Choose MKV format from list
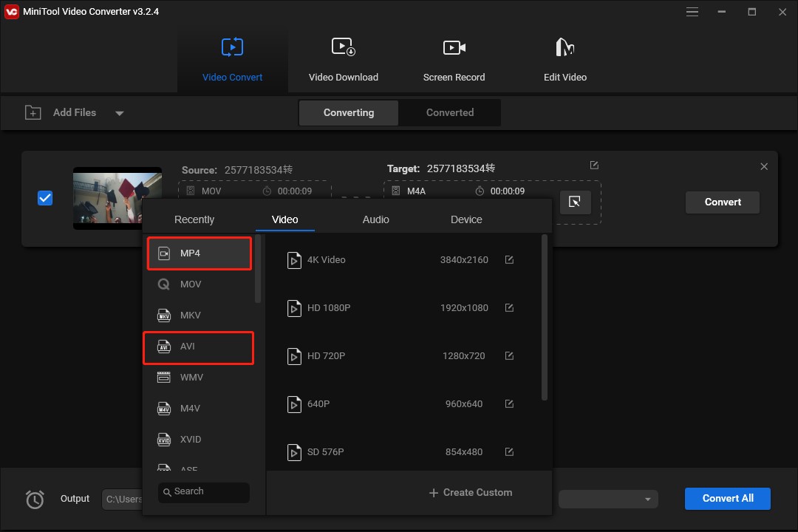 [199, 315]
